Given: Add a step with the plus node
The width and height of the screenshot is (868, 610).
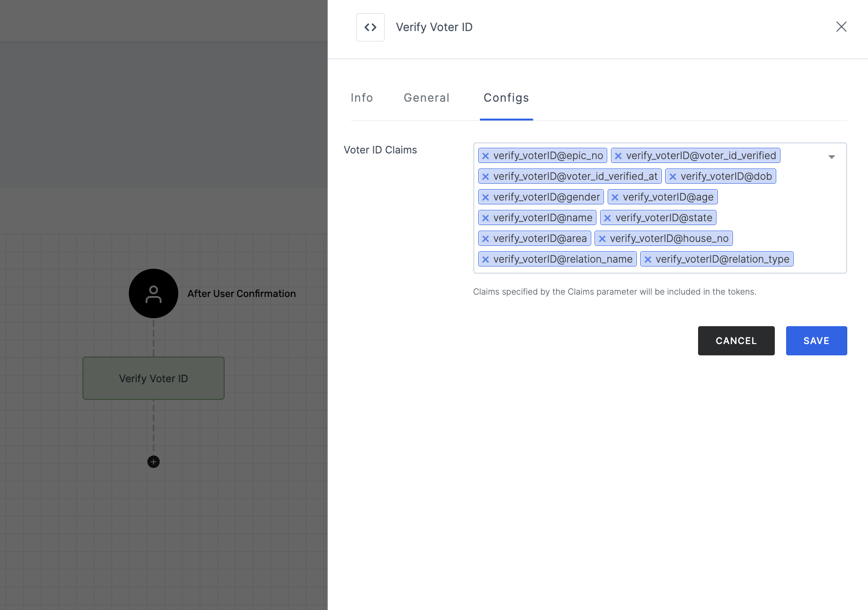Looking at the screenshot, I should click(153, 462).
